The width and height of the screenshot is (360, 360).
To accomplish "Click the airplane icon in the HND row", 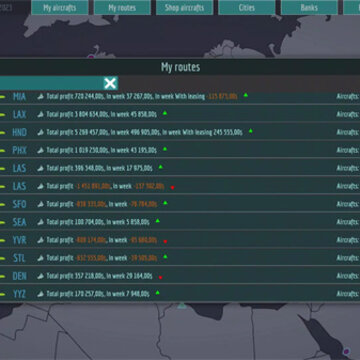I will [40, 132].
